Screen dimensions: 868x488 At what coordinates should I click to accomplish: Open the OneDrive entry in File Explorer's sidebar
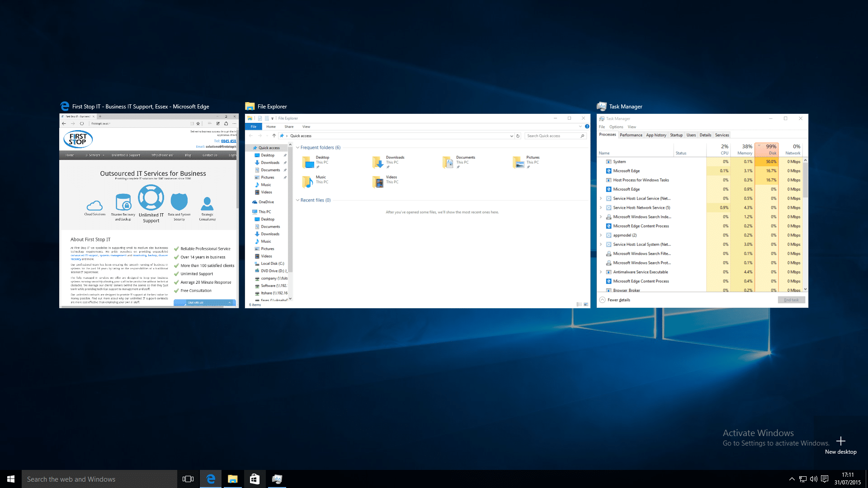pyautogui.click(x=266, y=202)
